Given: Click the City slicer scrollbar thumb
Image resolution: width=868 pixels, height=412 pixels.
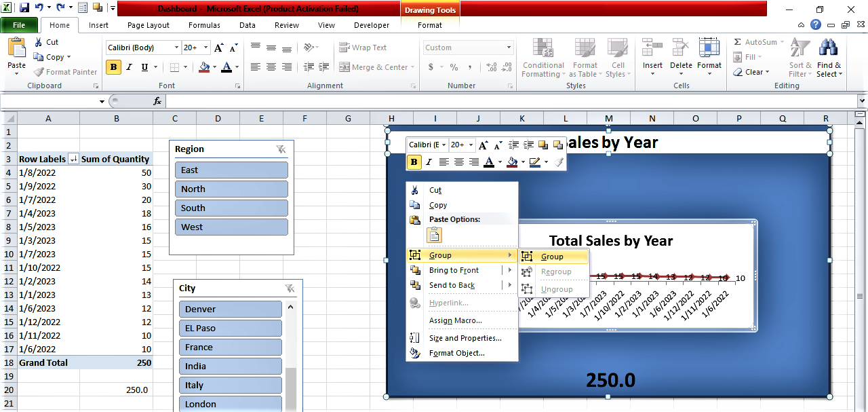Looking at the screenshot, I should point(290,390).
